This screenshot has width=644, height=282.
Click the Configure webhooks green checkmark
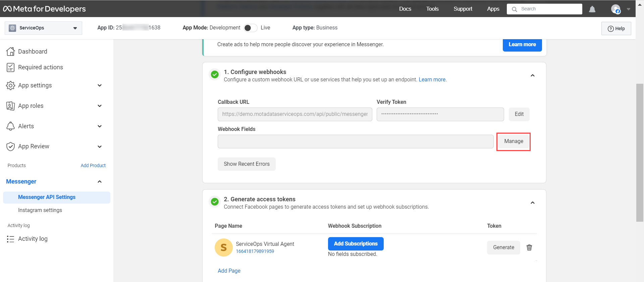pos(215,74)
